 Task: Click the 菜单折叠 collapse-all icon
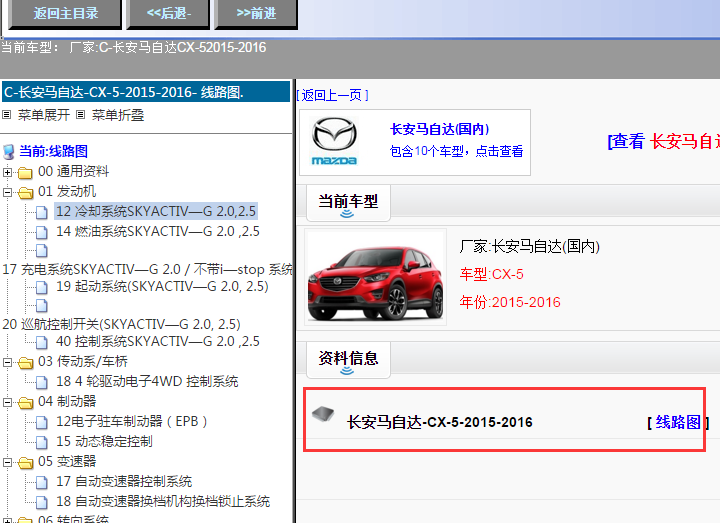click(x=80, y=115)
